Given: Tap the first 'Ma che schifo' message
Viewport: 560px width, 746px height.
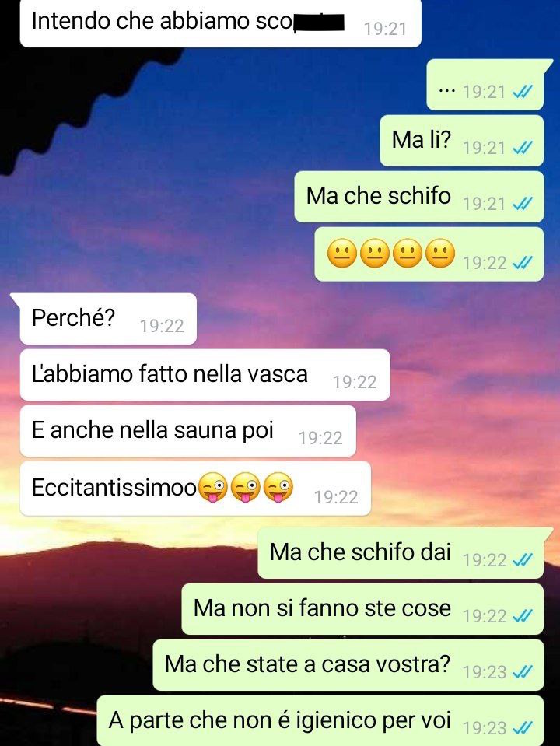Looking at the screenshot, I should coord(418,197).
